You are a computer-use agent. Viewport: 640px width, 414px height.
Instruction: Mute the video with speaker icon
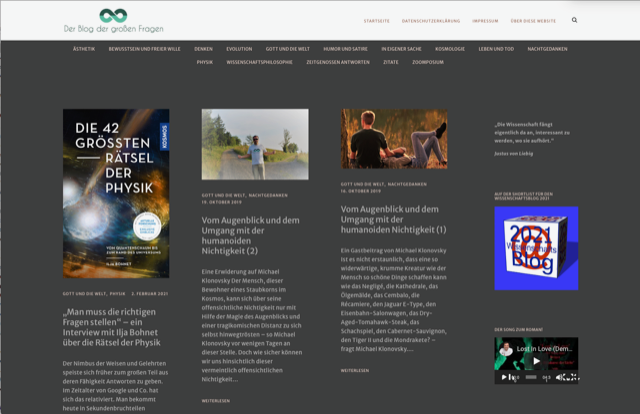pyautogui.click(x=560, y=377)
